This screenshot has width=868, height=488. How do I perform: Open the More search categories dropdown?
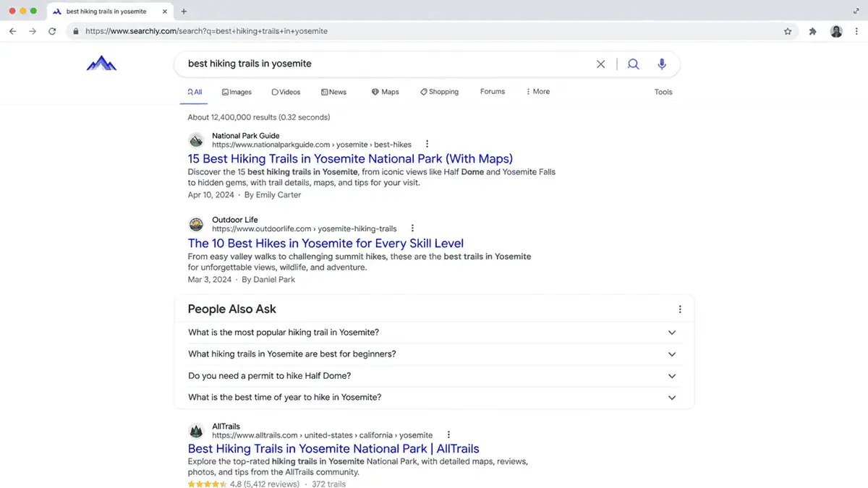click(x=537, y=92)
